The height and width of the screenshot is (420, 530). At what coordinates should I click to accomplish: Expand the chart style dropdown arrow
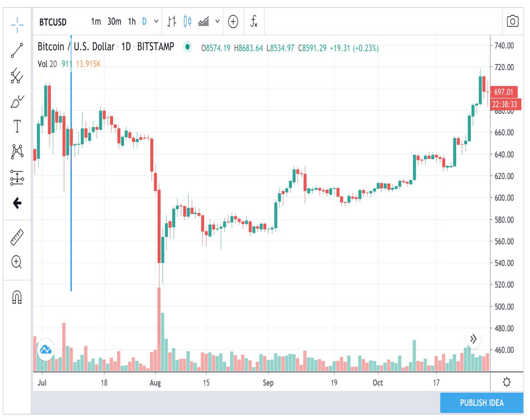(x=217, y=21)
